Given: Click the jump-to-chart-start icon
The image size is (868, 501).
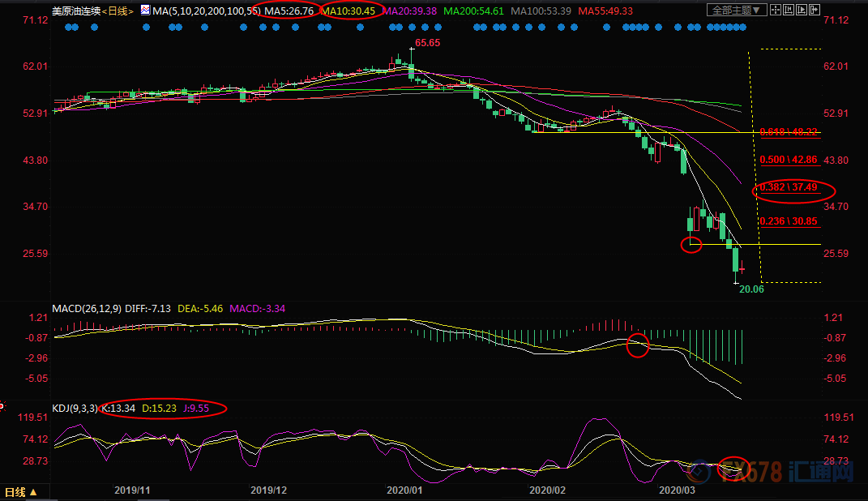Looking at the screenshot, I should (789, 10).
